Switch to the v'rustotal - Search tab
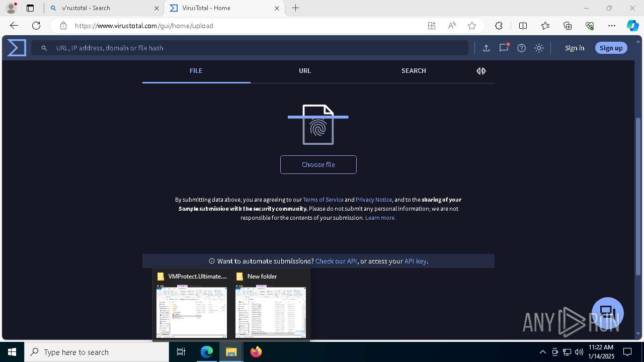644x362 pixels. (x=104, y=8)
